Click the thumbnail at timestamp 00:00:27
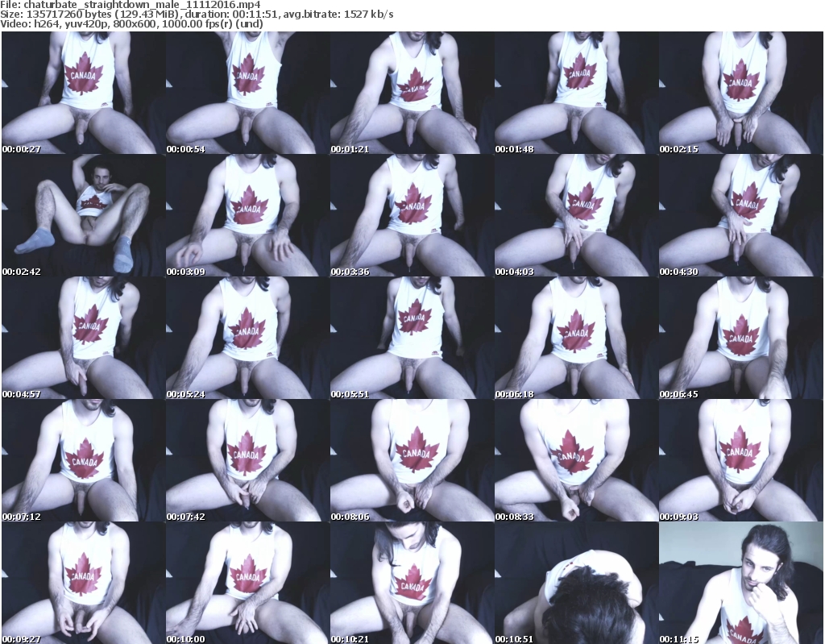Image resolution: width=825 pixels, height=644 pixels. [83, 93]
